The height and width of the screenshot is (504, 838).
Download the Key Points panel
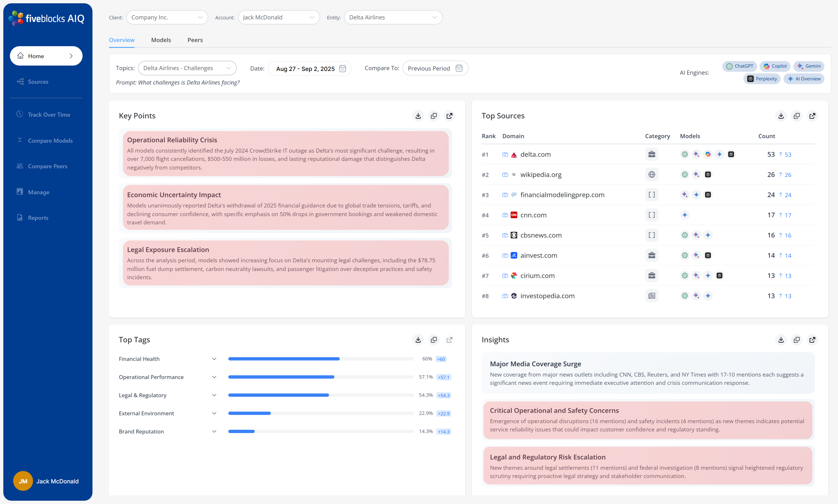tap(418, 116)
